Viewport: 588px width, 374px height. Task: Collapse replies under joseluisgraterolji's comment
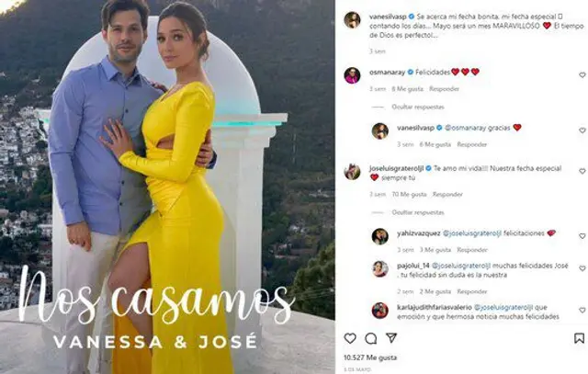coord(418,212)
